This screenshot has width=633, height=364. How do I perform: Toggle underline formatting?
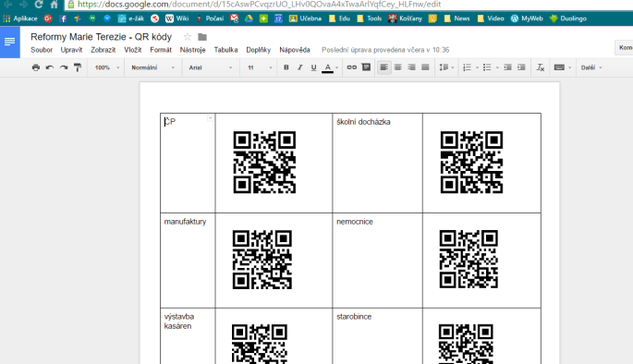click(313, 67)
